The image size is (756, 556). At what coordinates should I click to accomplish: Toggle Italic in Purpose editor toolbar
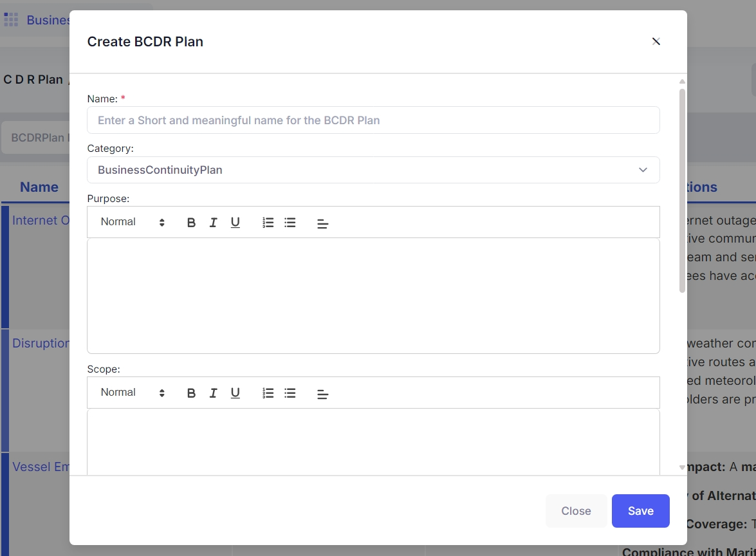pyautogui.click(x=213, y=223)
